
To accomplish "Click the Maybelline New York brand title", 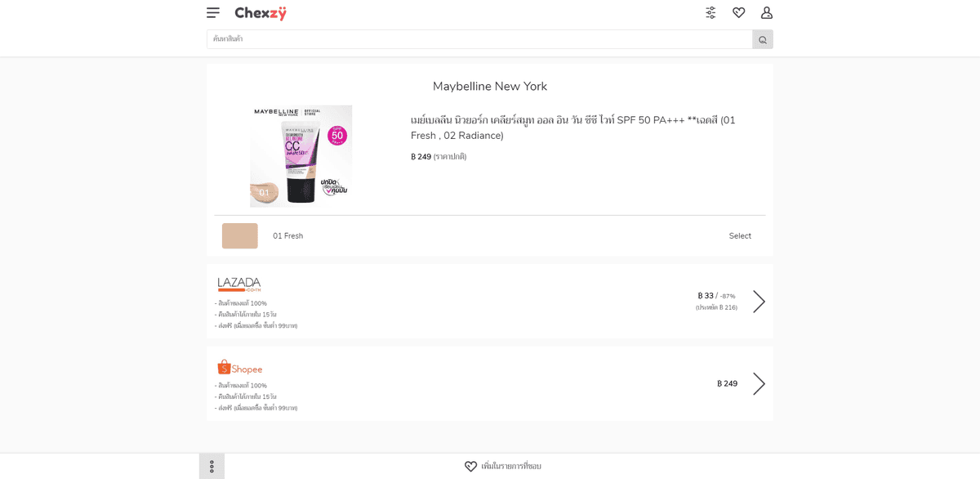I will click(490, 87).
